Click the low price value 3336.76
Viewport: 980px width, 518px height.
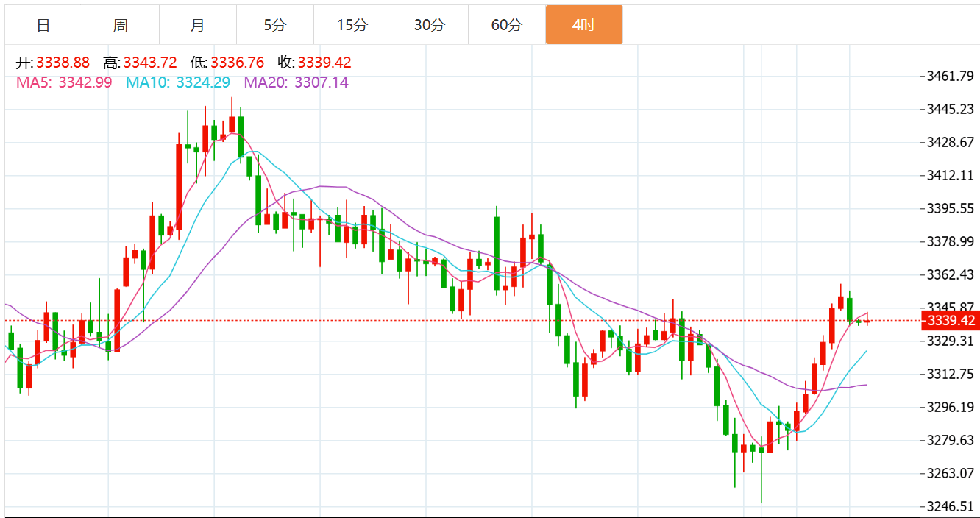point(238,63)
